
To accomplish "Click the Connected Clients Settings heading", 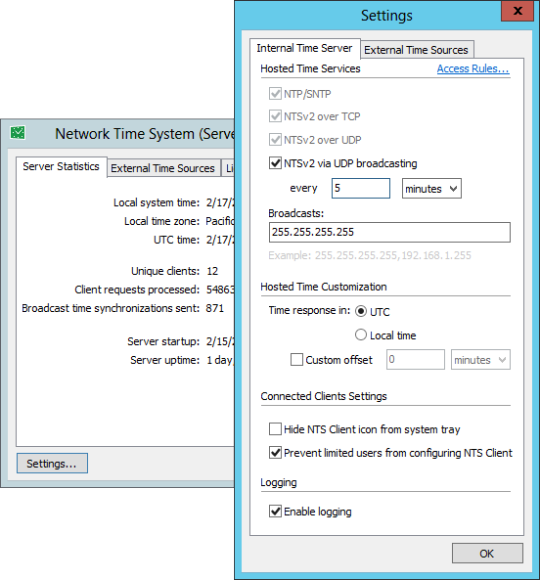I will [324, 396].
